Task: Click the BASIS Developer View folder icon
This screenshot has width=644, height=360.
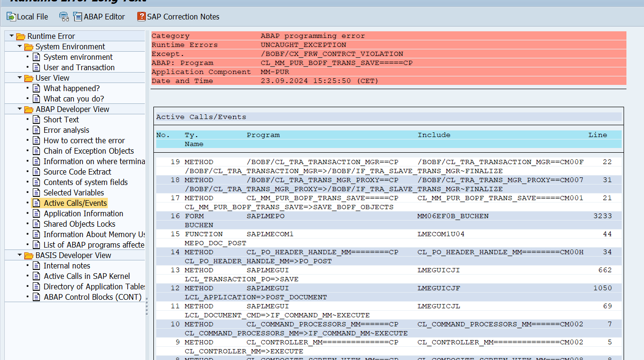Action: coord(28,256)
